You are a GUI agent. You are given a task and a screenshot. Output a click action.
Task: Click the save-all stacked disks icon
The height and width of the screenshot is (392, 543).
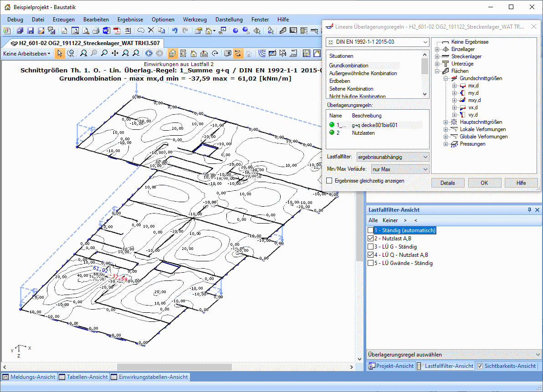point(20,31)
